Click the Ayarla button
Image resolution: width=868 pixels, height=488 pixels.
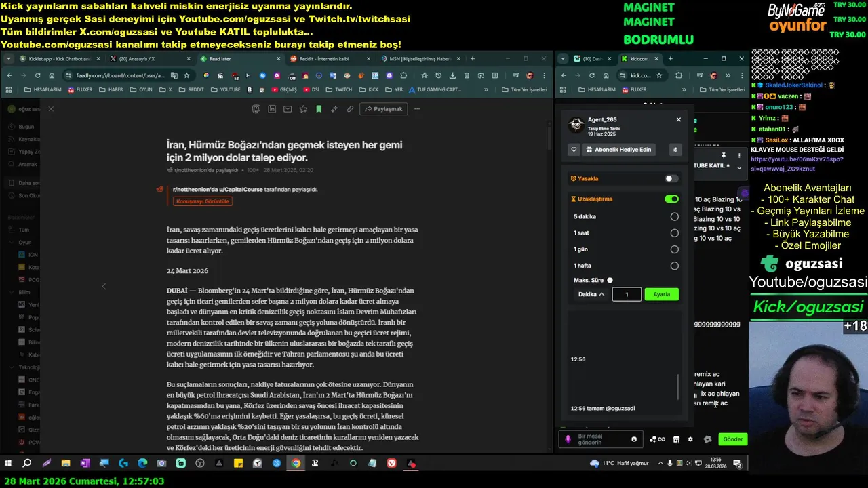point(661,294)
